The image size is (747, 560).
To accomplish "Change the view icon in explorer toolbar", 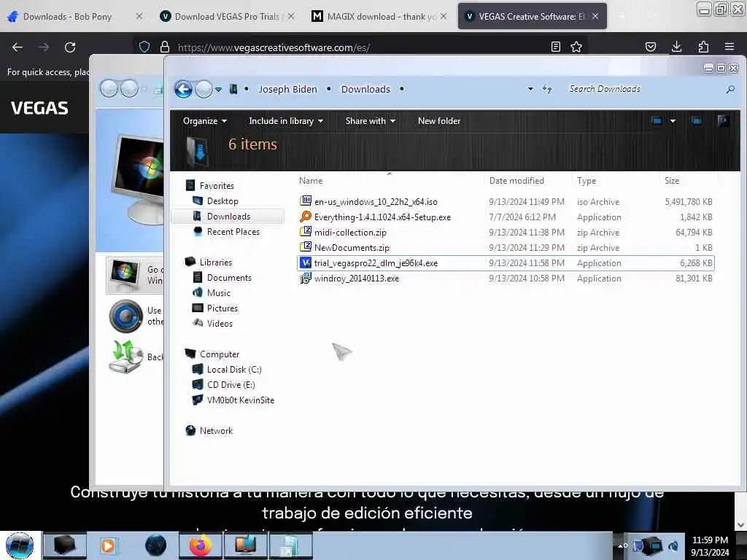I will pos(657,121).
